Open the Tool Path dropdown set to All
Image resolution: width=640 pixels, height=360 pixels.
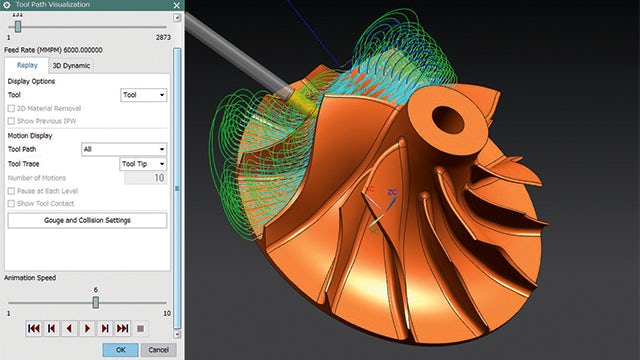tap(124, 149)
